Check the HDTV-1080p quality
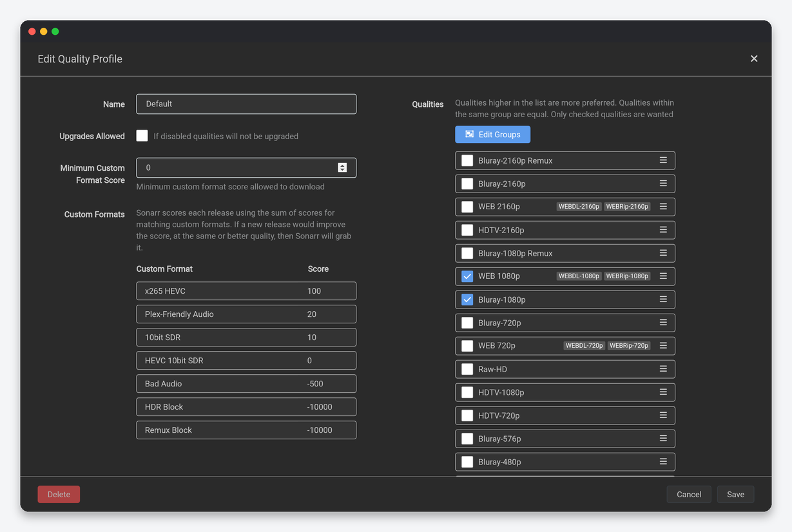 point(467,392)
